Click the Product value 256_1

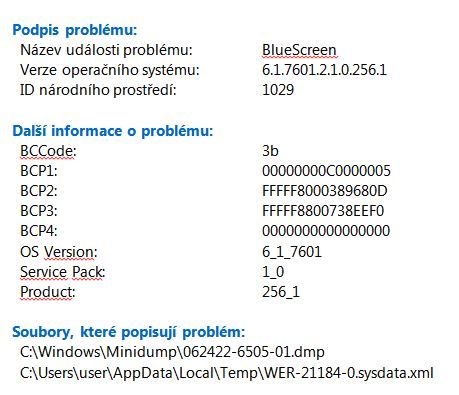pyautogui.click(x=281, y=292)
